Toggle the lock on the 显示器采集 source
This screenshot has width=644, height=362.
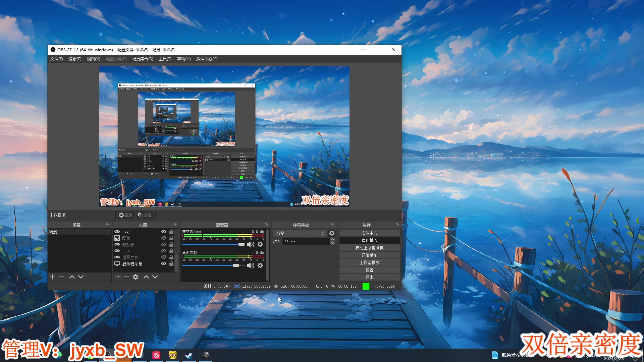point(171,263)
